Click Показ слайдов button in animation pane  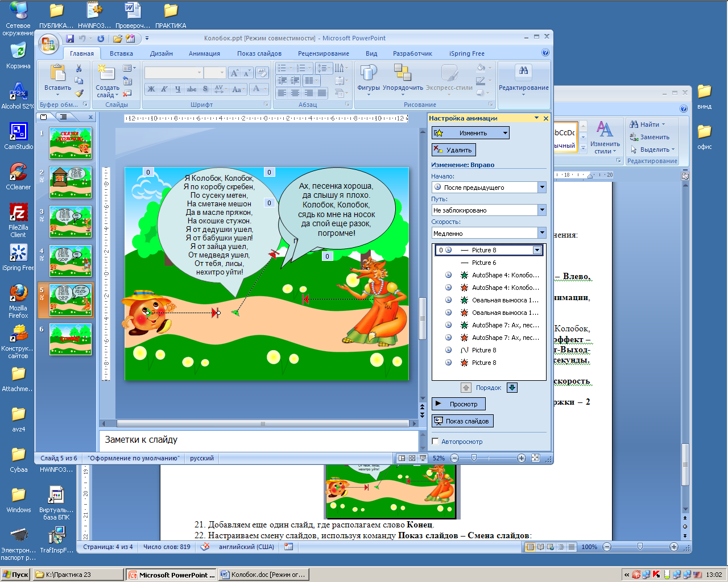(462, 421)
